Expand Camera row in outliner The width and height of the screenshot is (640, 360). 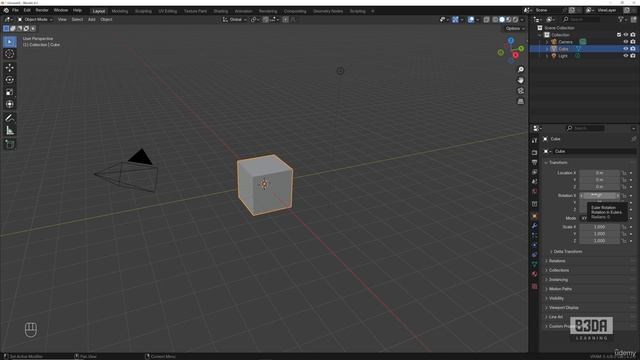point(547,42)
